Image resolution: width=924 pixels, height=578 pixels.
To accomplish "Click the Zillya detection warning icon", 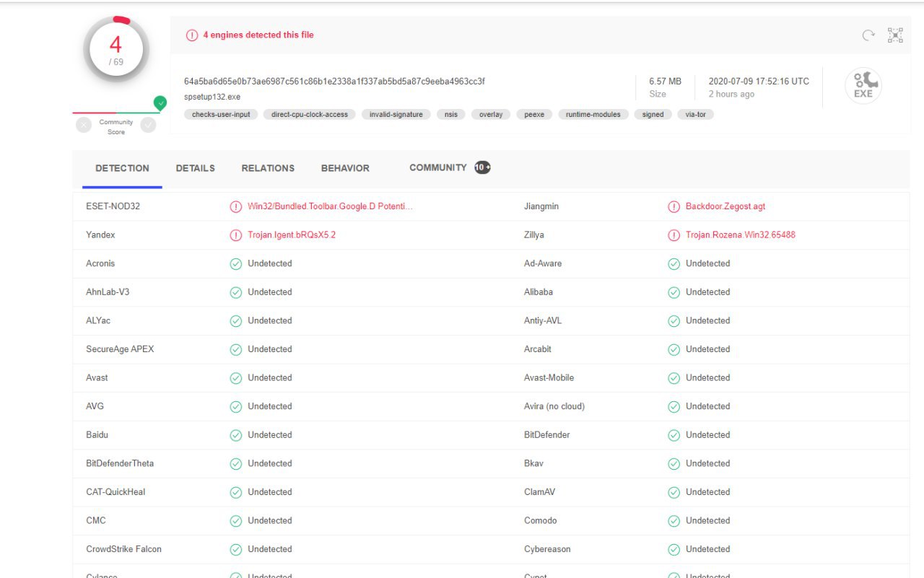I will tap(674, 235).
